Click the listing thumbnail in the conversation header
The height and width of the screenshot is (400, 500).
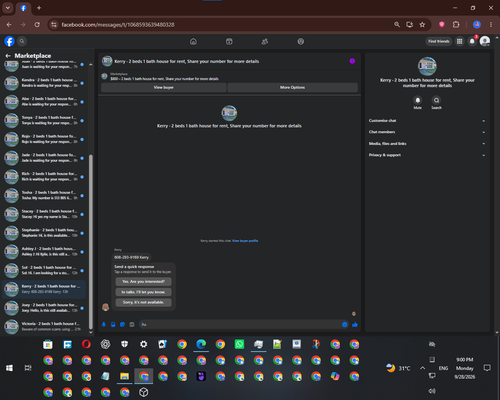[x=107, y=61]
